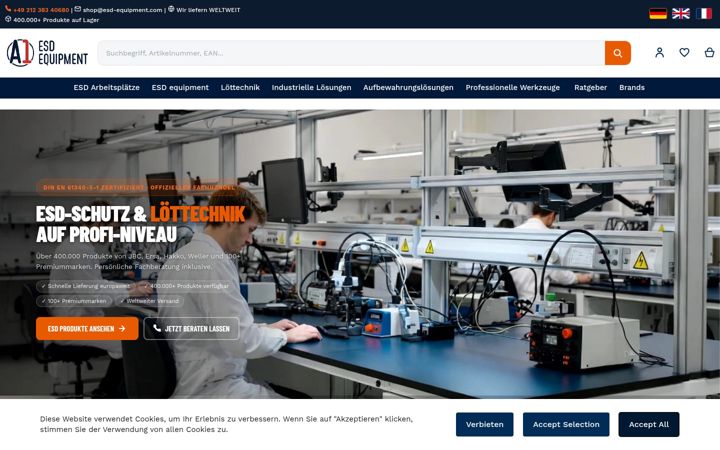This screenshot has height=450, width=720.
Task: Focus the Suchbegriff search input field
Action: click(351, 53)
